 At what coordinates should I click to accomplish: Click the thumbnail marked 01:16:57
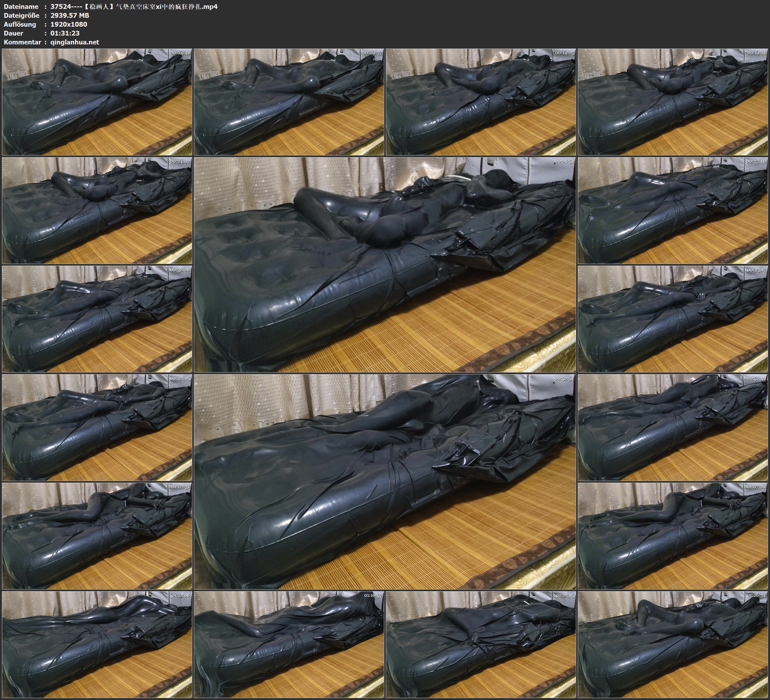pyautogui.click(x=289, y=644)
